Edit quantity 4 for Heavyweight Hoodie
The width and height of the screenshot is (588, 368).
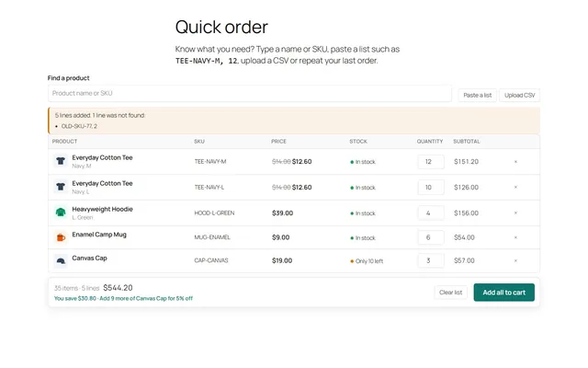click(431, 213)
